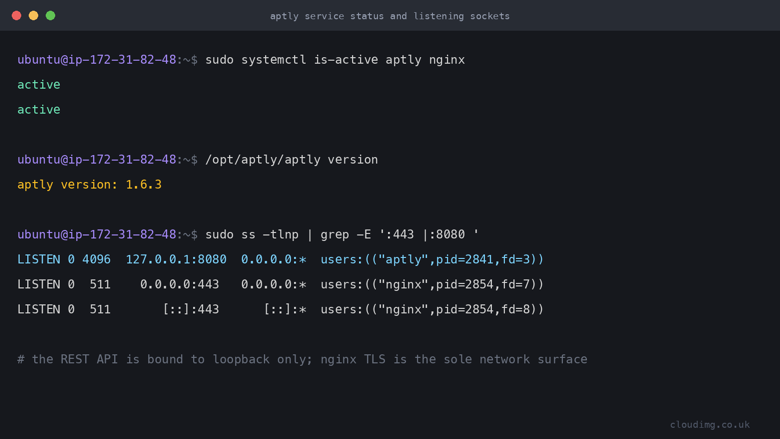Click the '127.0.0.1:8080' listening address

click(x=176, y=259)
